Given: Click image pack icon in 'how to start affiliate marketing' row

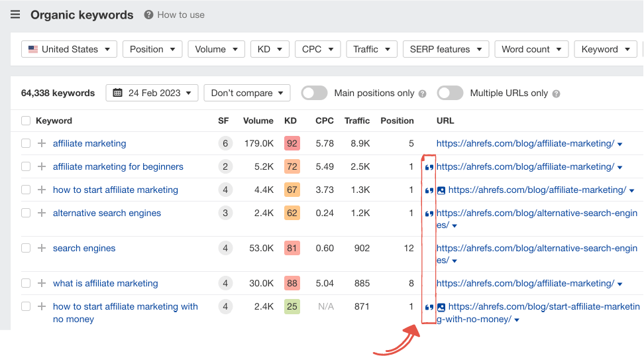Looking at the screenshot, I should pyautogui.click(x=441, y=190).
